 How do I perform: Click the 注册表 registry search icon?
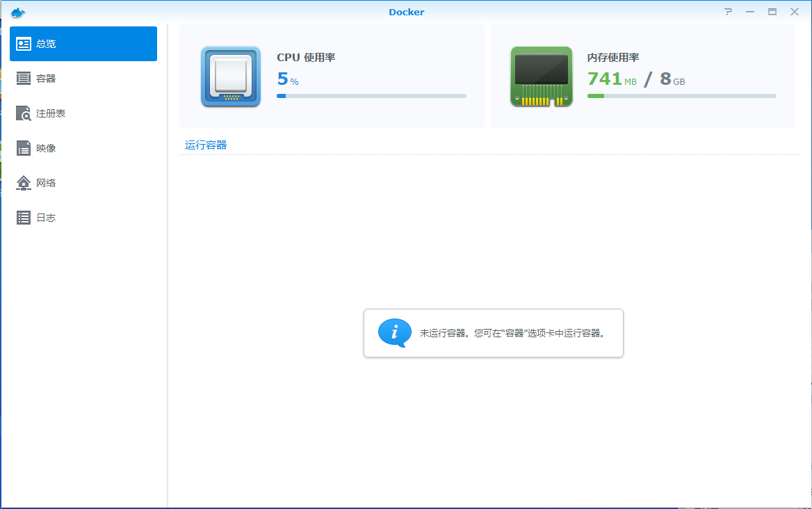click(x=24, y=113)
